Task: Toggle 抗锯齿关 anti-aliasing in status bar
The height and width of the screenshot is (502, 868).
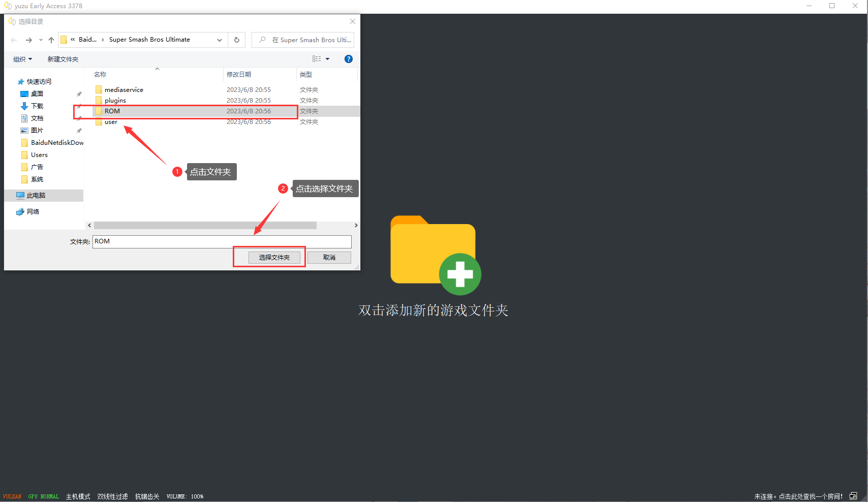Action: tap(147, 497)
